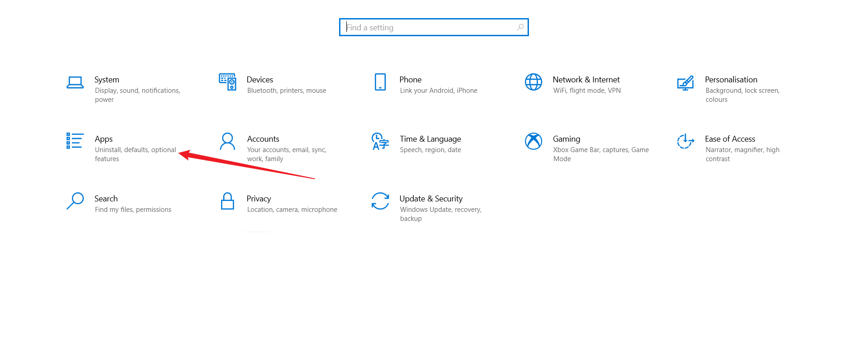This screenshot has height=363, width=868.
Task: Click inside the Find a setting field
Action: click(429, 28)
